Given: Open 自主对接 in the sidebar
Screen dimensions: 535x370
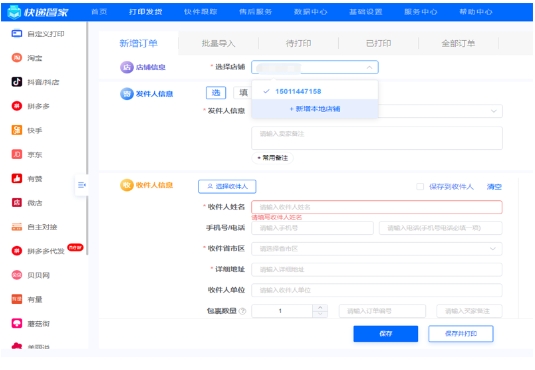Looking at the screenshot, I should [34, 227].
